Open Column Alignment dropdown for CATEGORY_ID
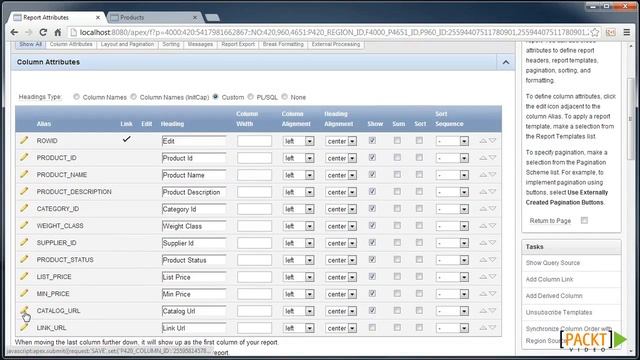The width and height of the screenshot is (640, 360). pyautogui.click(x=298, y=209)
